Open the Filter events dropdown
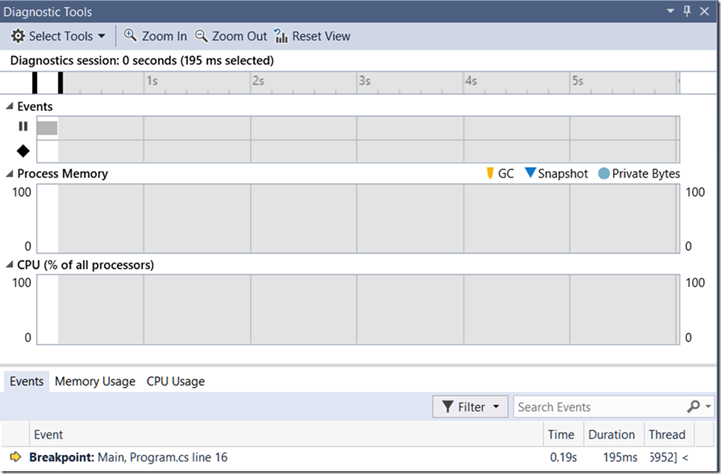 (x=470, y=407)
